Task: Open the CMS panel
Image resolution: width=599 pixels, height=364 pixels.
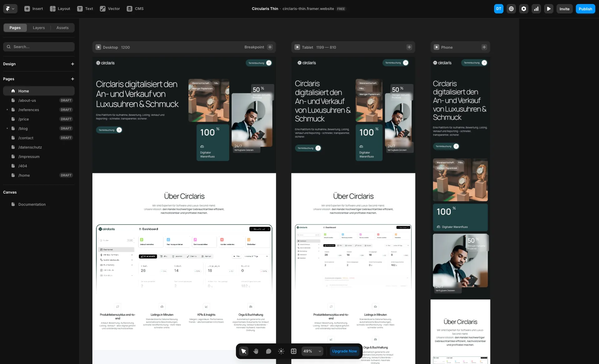Action: click(135, 8)
